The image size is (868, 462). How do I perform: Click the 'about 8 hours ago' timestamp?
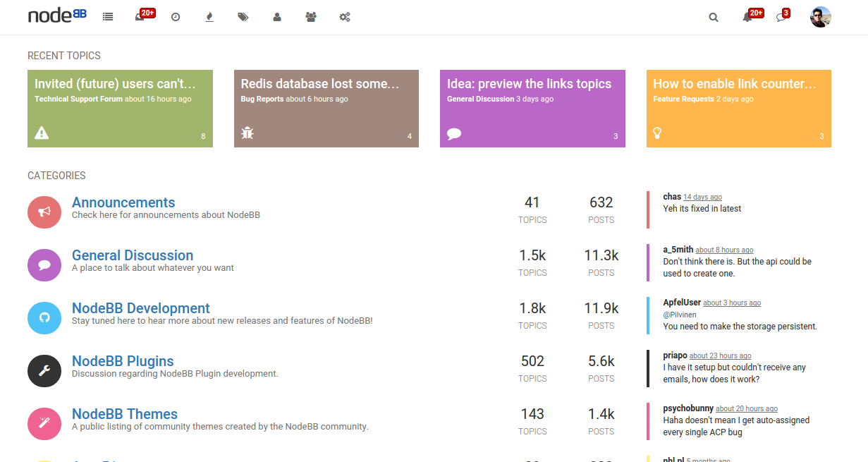(724, 250)
